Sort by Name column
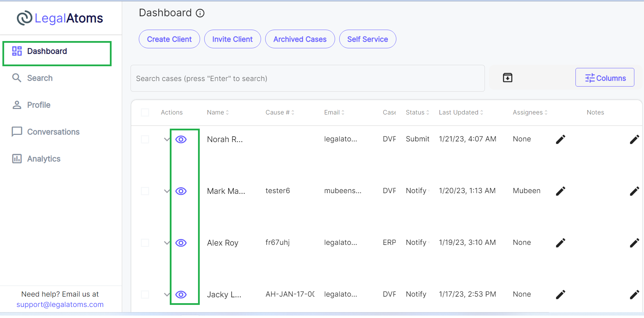Screen dimensions: 644x318 218,112
